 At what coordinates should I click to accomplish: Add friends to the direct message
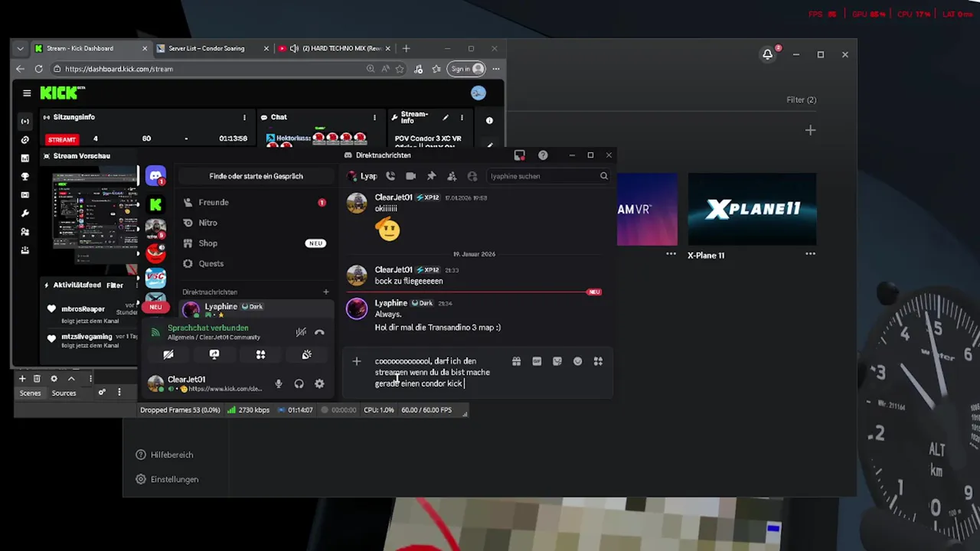coord(452,176)
